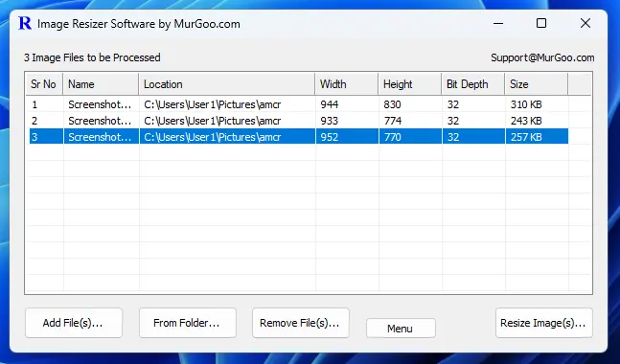Click Bit Depth value 32 in row 1
The height and width of the screenshot is (364, 620).
[453, 104]
